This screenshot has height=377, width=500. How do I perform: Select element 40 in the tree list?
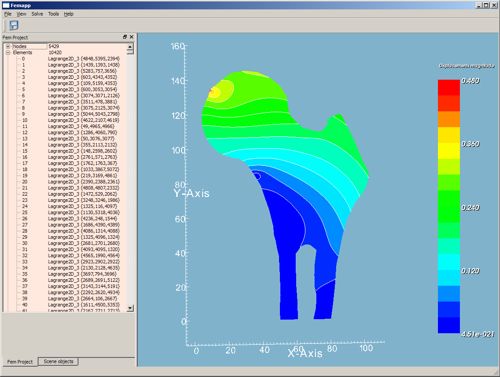tap(68, 305)
